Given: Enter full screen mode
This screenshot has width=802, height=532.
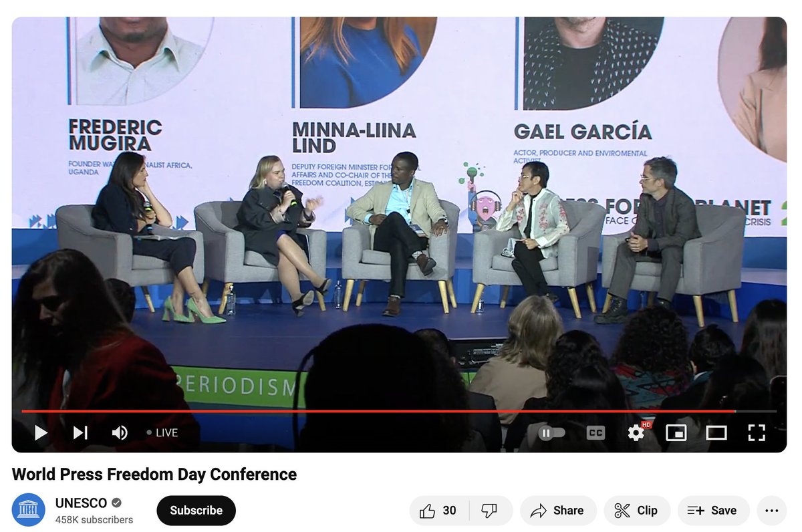Looking at the screenshot, I should click(757, 433).
